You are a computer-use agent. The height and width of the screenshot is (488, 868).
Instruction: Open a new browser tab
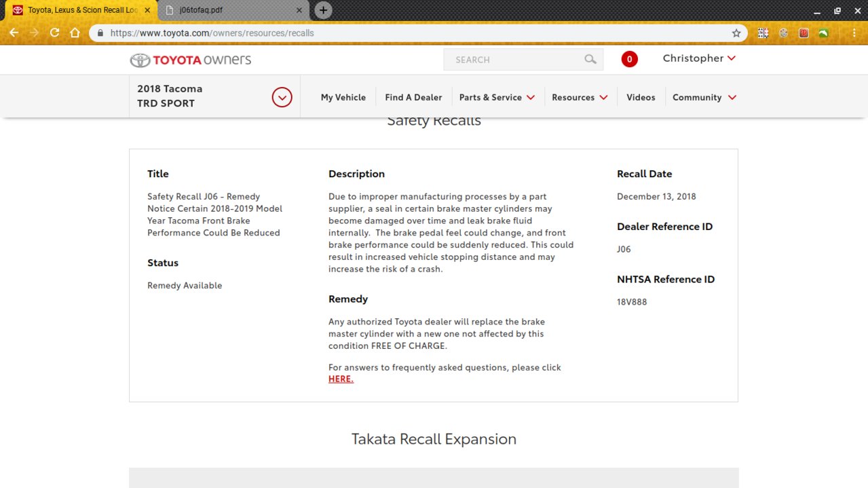point(323,10)
